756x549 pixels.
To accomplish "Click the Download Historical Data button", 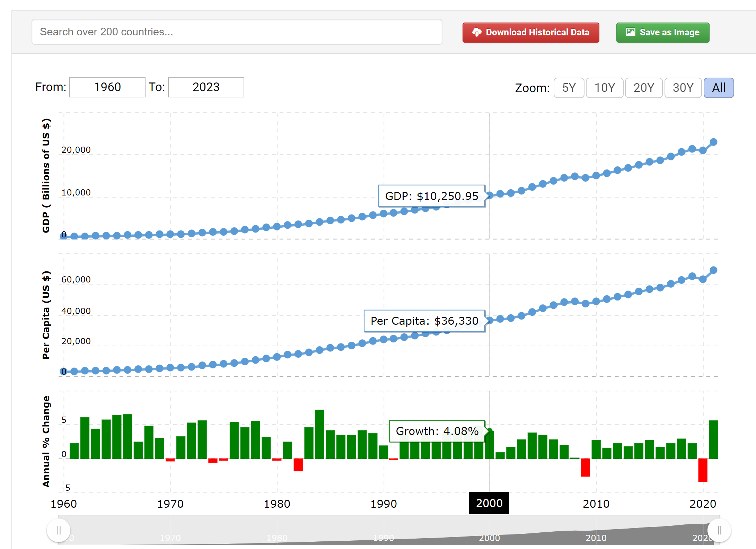I will click(530, 33).
